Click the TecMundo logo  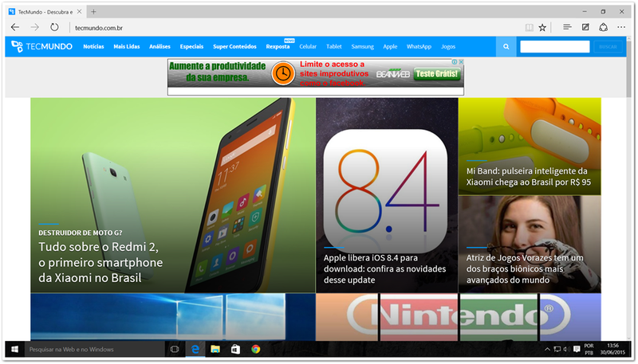point(41,46)
